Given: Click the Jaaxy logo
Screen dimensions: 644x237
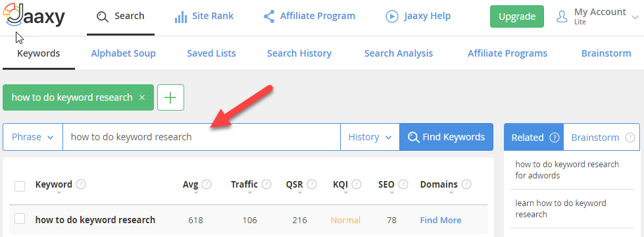Looking at the screenshot, I should 34,16.
